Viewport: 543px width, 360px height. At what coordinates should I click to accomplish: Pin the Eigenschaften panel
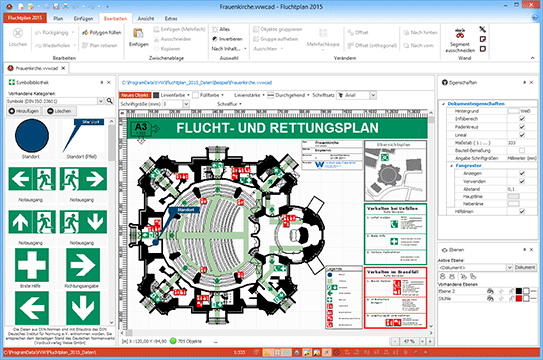coord(524,82)
